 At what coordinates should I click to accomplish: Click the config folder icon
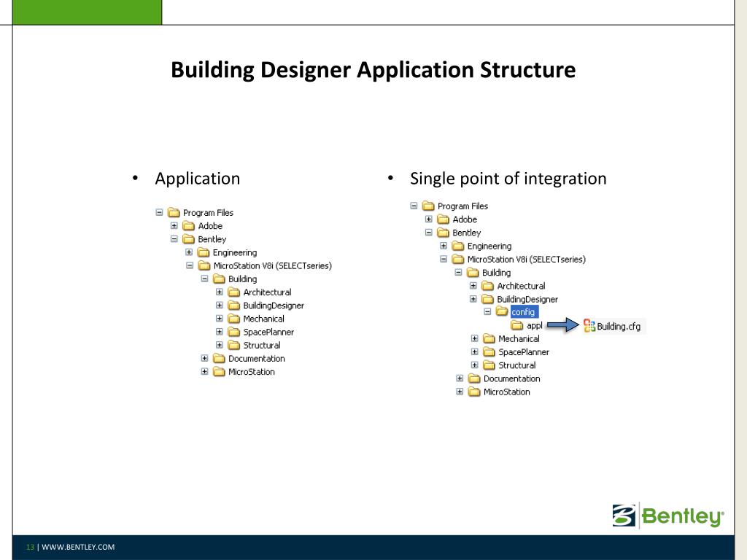(x=502, y=311)
